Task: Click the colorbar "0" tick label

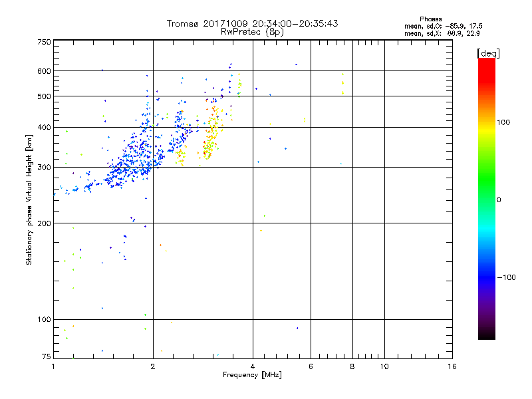Action: 499,200
